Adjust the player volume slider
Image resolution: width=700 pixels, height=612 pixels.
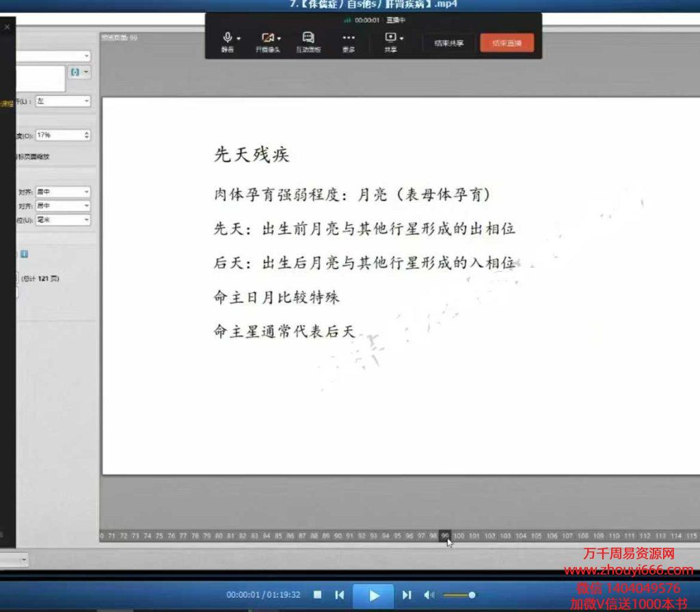pyautogui.click(x=471, y=595)
